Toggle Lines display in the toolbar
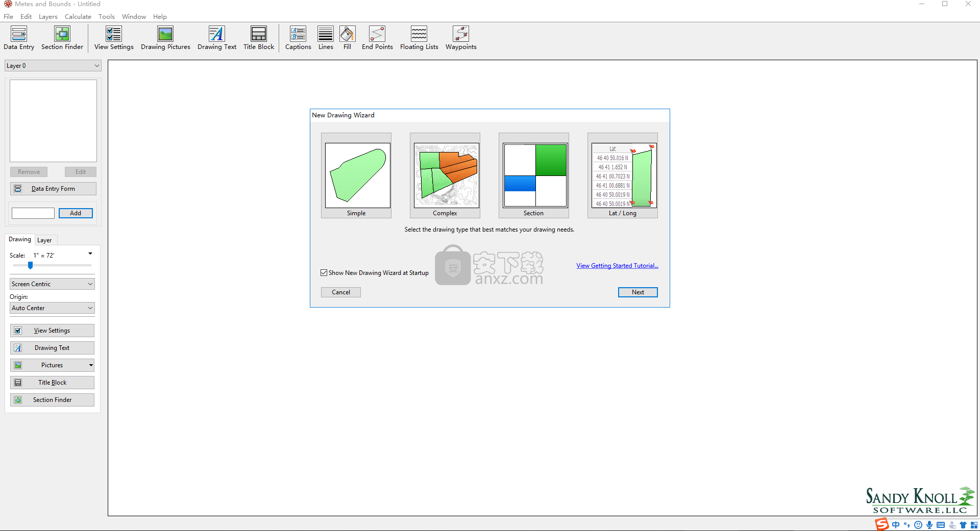Screen dimensions: 980x531 click(326, 38)
